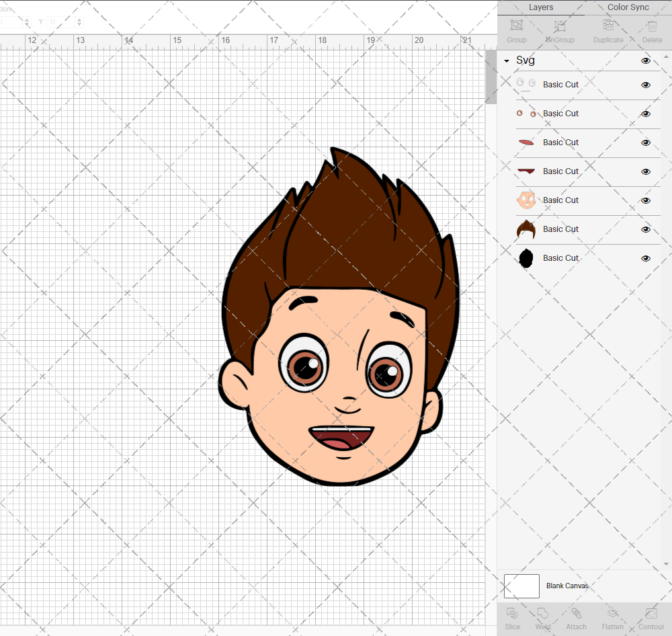
Task: Click the Slice tool icon
Action: (512, 613)
